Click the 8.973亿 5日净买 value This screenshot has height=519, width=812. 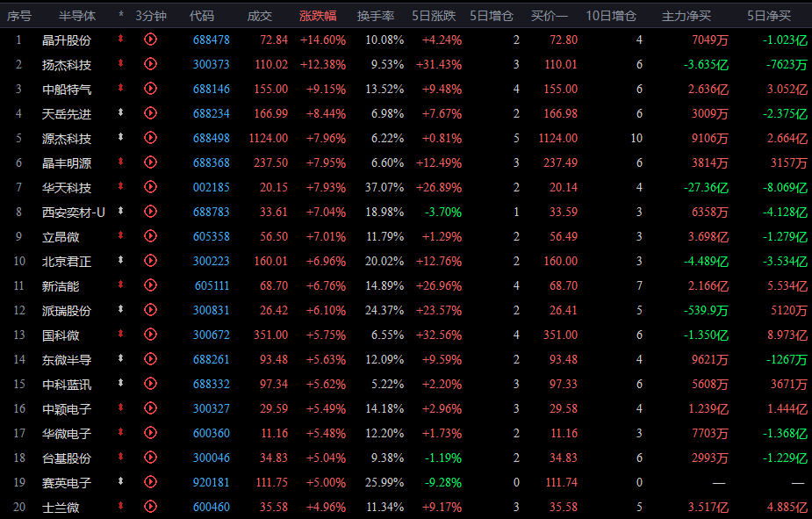coord(787,335)
